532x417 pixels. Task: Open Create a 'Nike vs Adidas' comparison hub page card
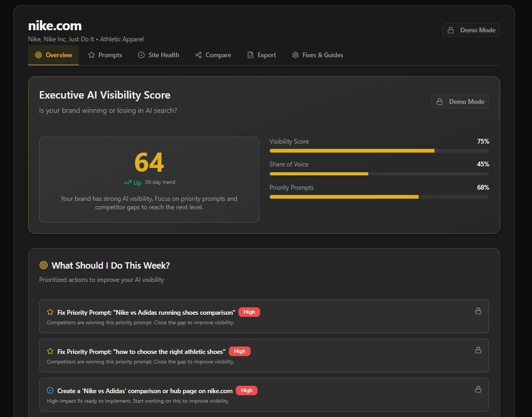tap(264, 395)
